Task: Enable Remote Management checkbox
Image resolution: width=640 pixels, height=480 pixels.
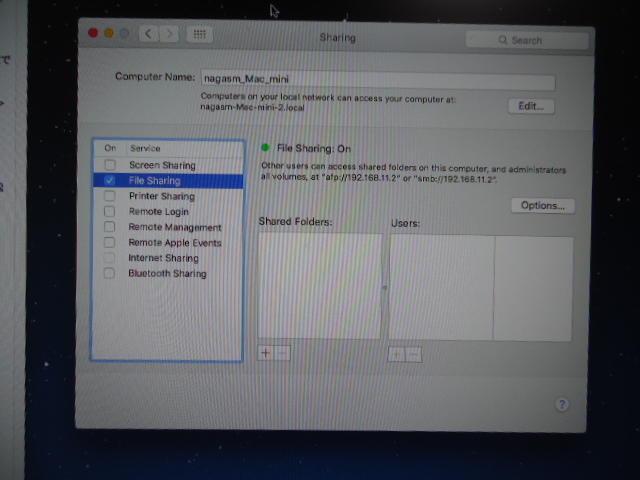Action: (x=109, y=227)
